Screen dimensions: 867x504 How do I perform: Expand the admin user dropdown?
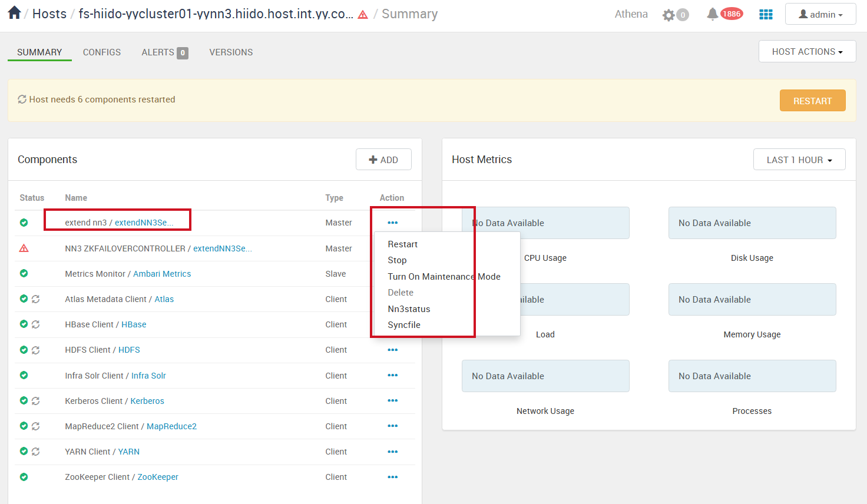point(820,14)
